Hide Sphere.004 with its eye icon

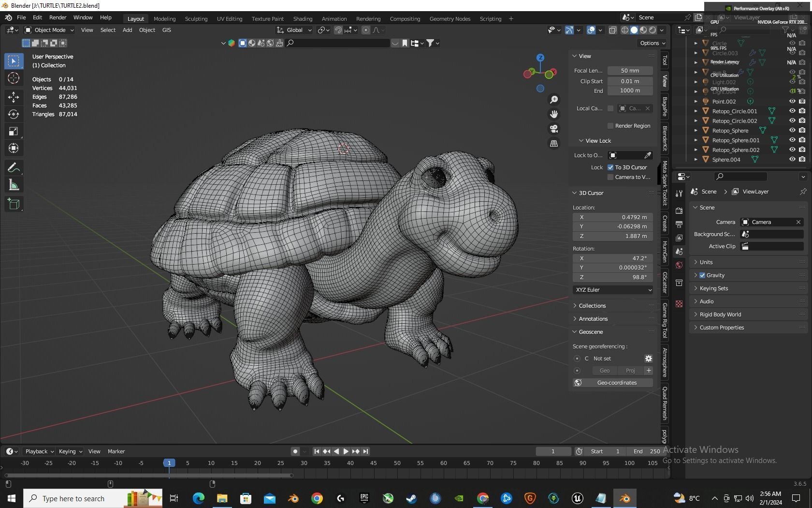(x=792, y=160)
